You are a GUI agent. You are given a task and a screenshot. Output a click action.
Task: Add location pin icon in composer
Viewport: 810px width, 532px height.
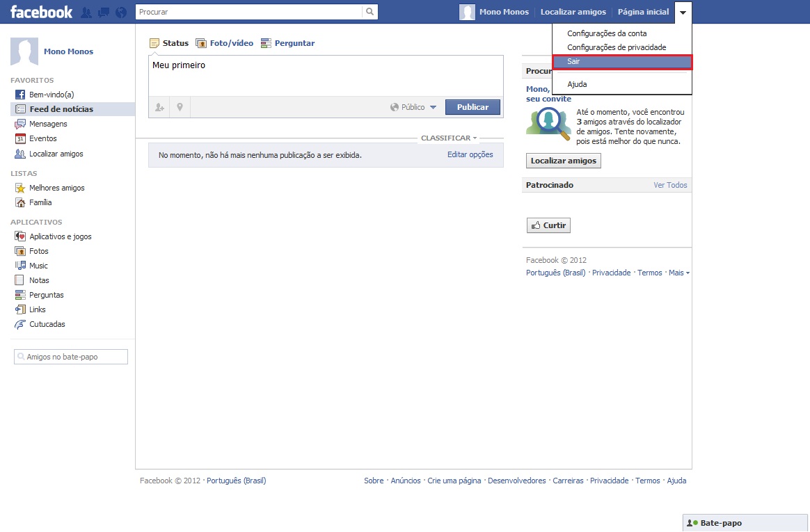click(180, 107)
